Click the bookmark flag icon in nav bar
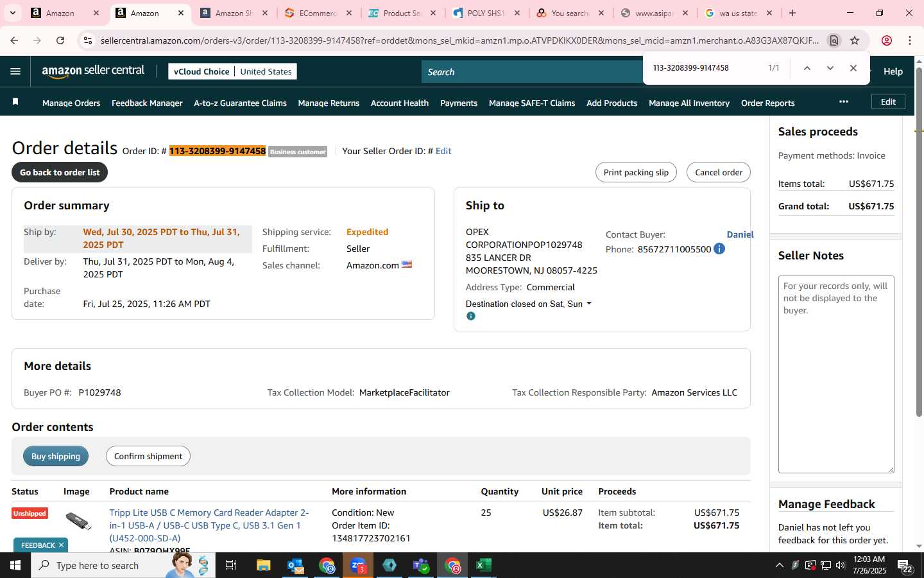The width and height of the screenshot is (924, 578). 15,102
